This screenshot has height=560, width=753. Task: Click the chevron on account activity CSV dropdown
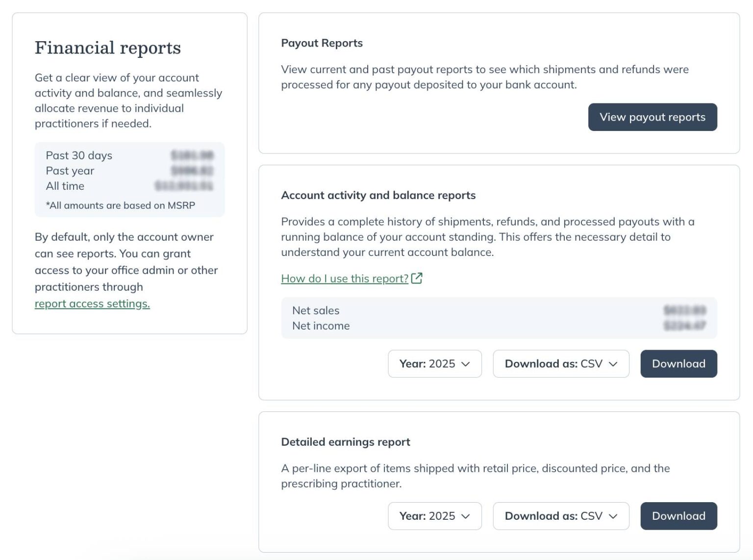tap(613, 364)
